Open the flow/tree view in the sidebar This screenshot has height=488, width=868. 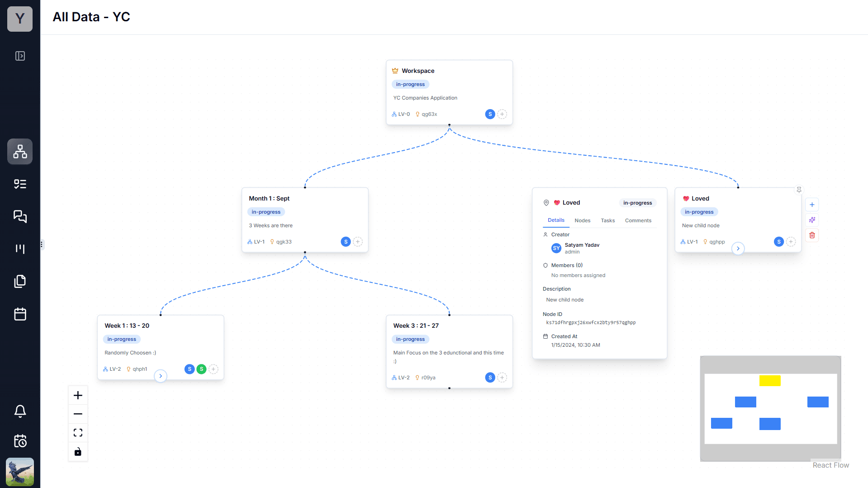(x=20, y=151)
